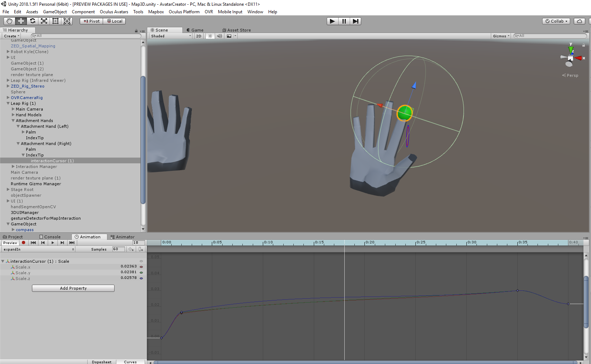Screen dimensions: 591x364
Task: Collapse Attachment Hand (Left)
Action: 18,126
